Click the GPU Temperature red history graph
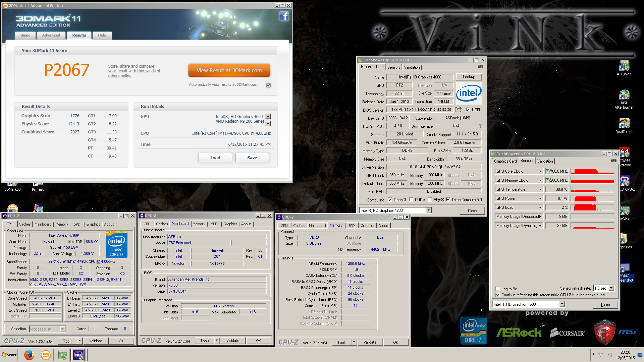Image resolution: width=644 pixels, height=362 pixels. [592, 189]
